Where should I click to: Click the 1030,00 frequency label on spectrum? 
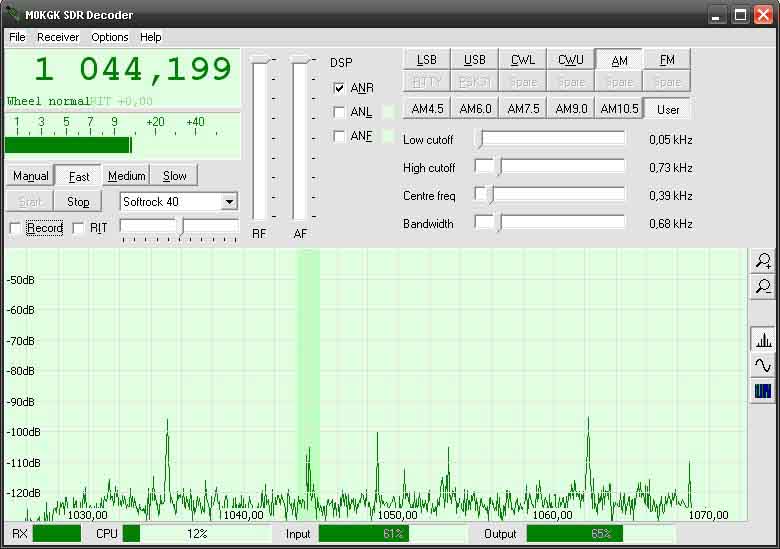click(87, 515)
